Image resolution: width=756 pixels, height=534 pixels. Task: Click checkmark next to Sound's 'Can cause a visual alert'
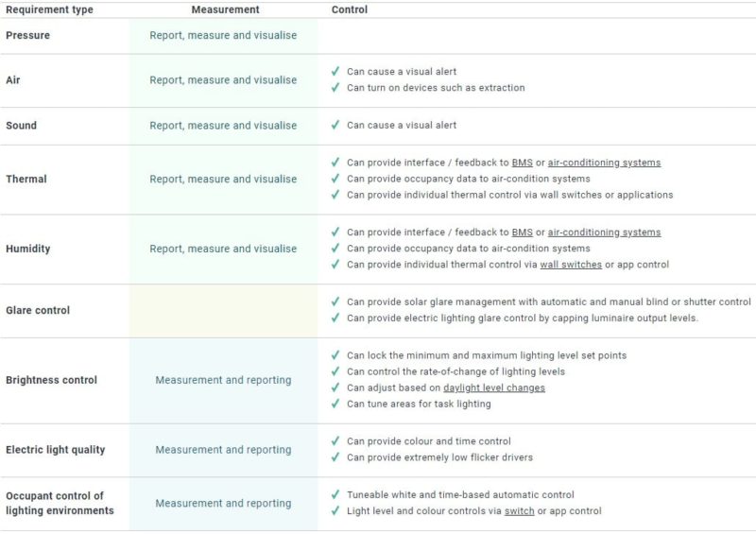[335, 125]
